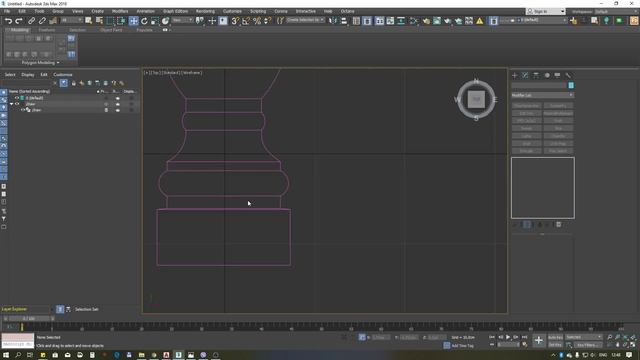Viewport: 640px width, 360px height.
Task: Toggle renderable icon for child chair row
Action: click(x=118, y=110)
